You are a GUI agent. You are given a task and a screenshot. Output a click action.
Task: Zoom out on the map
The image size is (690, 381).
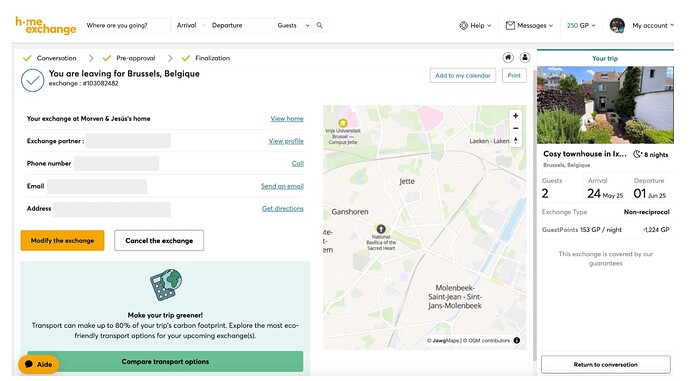[x=515, y=128]
